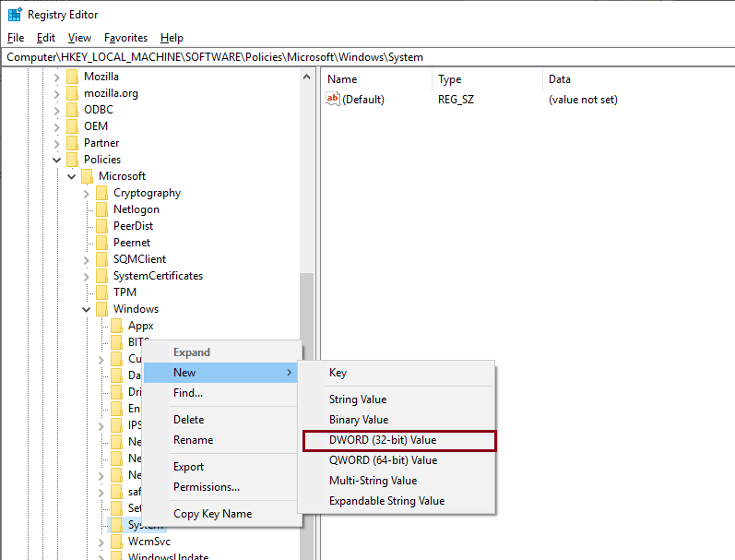This screenshot has height=560, width=735.
Task: Click the Policies folder icon
Action: tap(72, 160)
